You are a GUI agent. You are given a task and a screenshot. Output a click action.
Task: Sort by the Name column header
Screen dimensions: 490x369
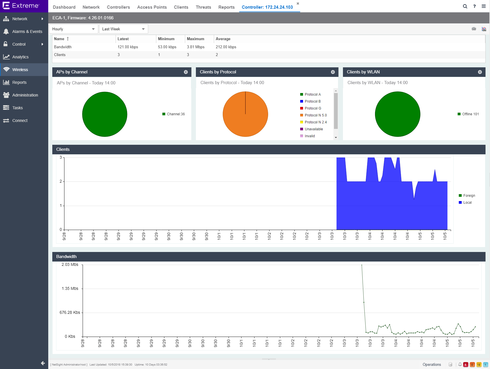pyautogui.click(x=84, y=39)
